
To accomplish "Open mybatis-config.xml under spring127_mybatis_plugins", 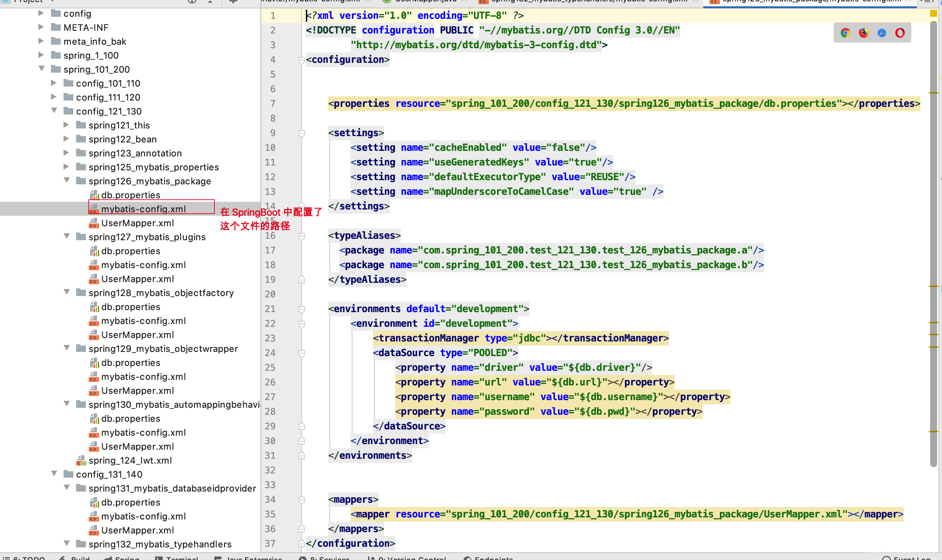I will [143, 265].
